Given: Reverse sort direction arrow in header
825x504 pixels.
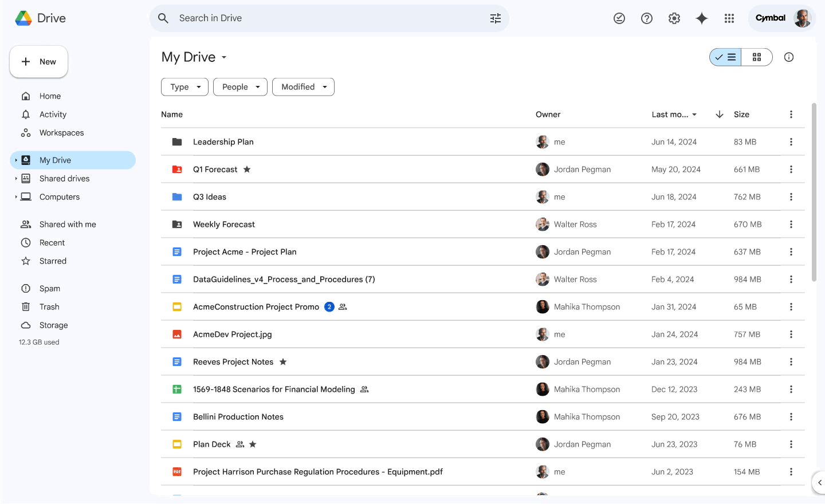Looking at the screenshot, I should 720,115.
